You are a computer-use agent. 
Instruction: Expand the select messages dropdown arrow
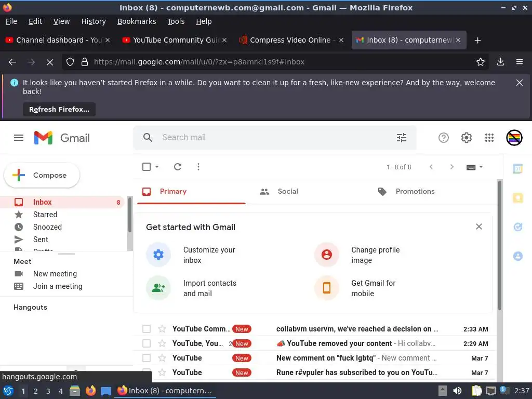click(x=157, y=167)
